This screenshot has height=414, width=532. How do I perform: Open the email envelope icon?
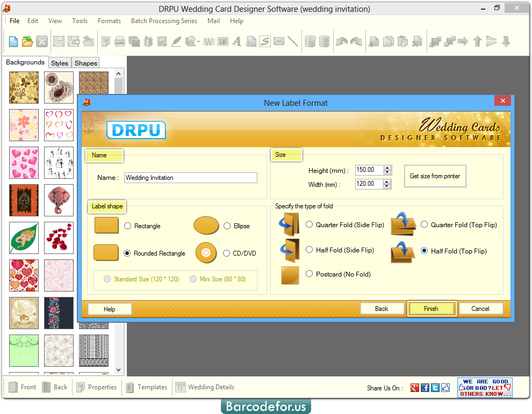(278, 41)
